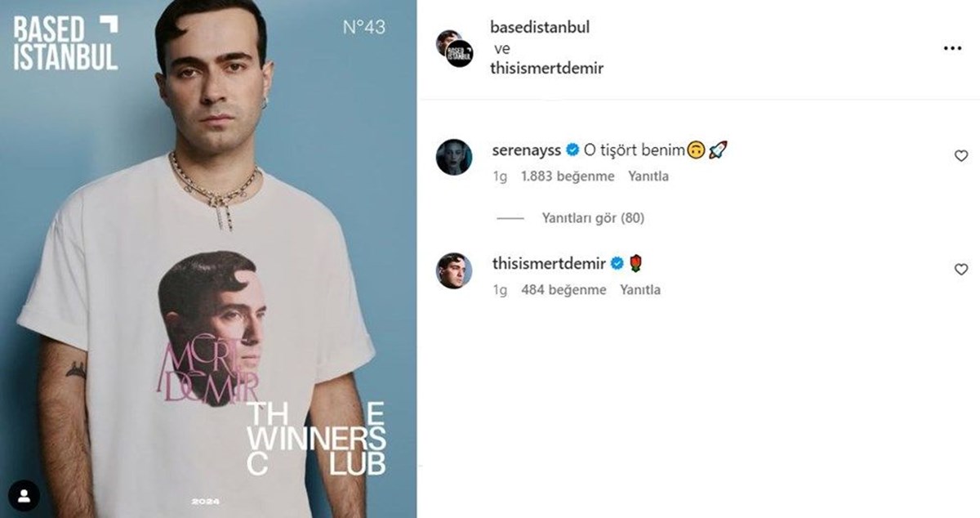Screen dimensions: 980x518
Task: View the 484 beğenme likes list
Action: tap(563, 289)
